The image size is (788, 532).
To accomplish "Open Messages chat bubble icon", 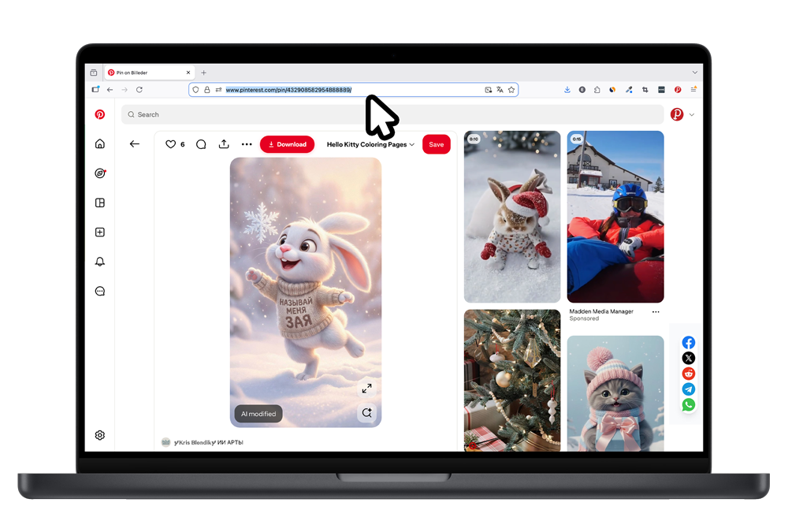I will pyautogui.click(x=100, y=291).
